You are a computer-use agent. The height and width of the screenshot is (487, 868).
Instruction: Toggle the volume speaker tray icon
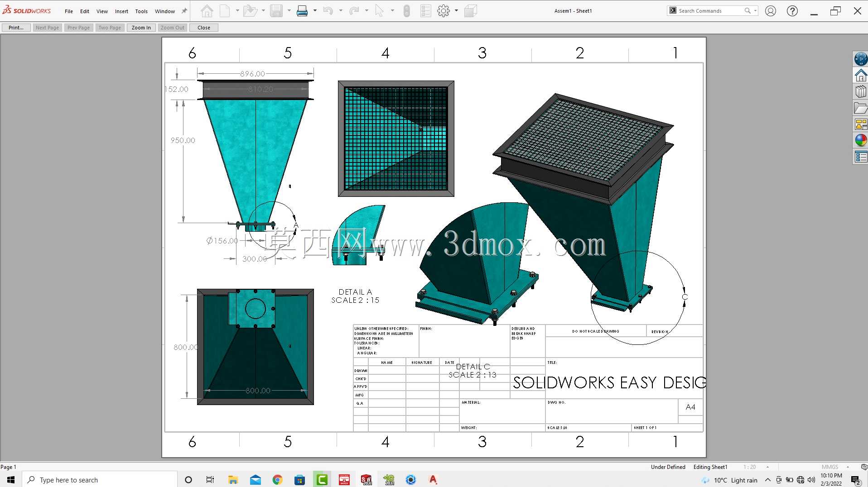(811, 480)
